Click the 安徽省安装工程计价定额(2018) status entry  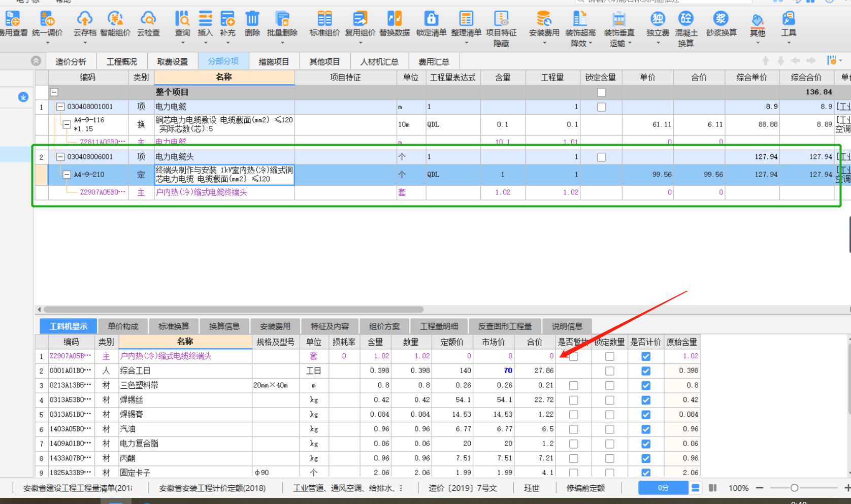212,488
